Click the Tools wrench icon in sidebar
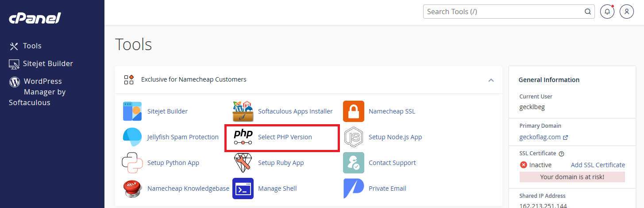Screen dimensions: 644x208 (14, 46)
